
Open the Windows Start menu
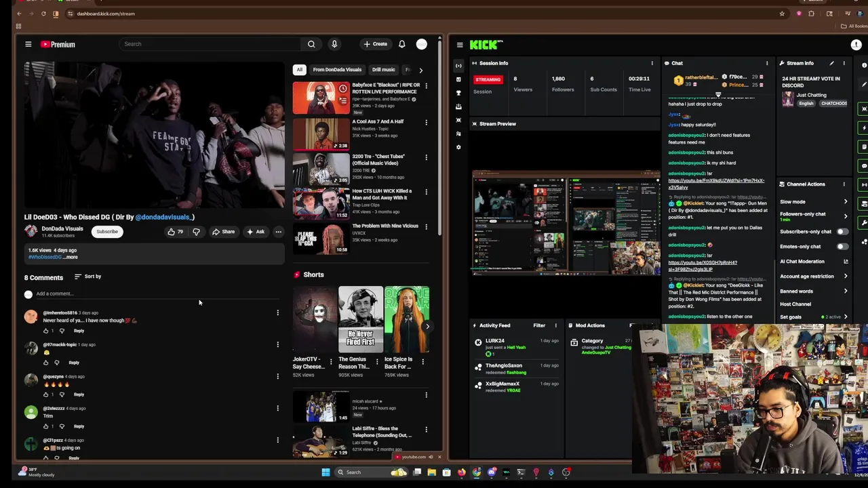[x=325, y=472]
